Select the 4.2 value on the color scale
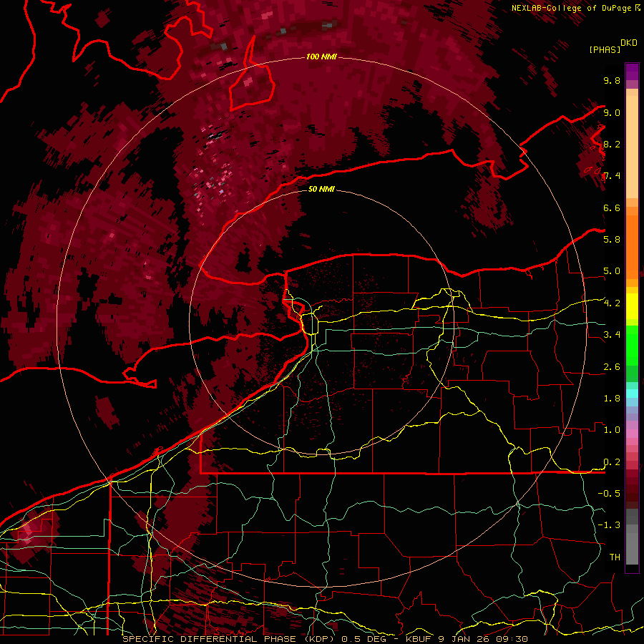 click(612, 303)
